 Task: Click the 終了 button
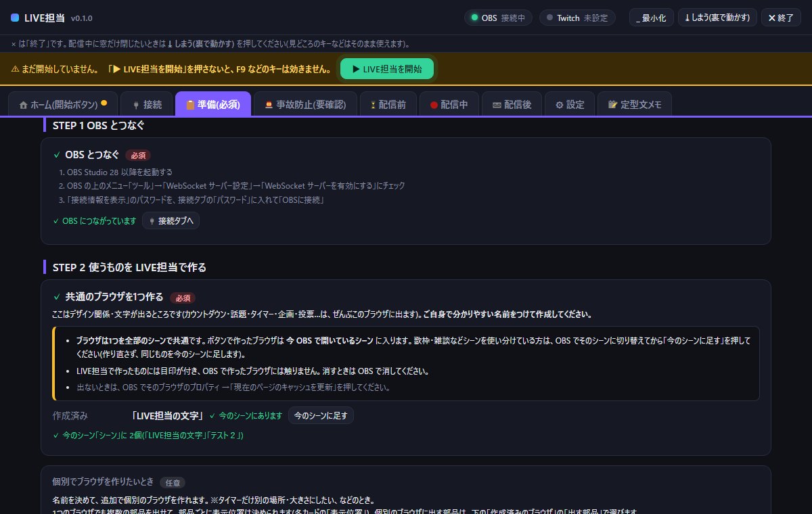point(781,18)
